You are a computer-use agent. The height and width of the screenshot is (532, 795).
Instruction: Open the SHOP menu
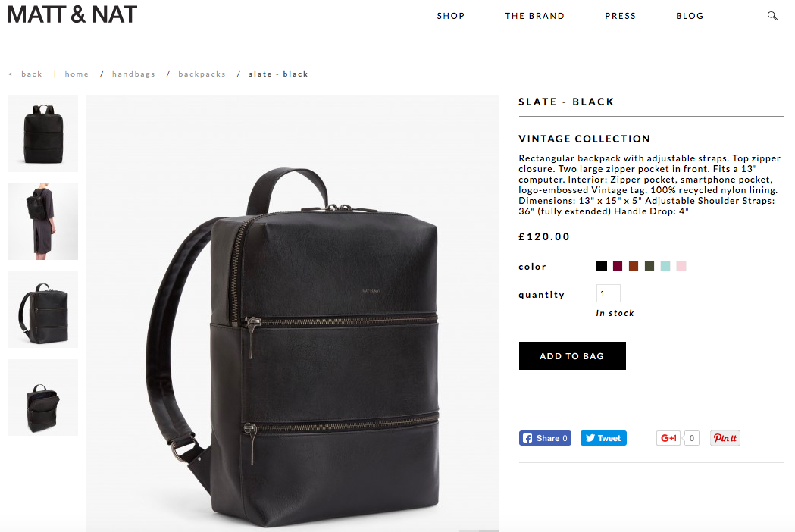coord(451,16)
